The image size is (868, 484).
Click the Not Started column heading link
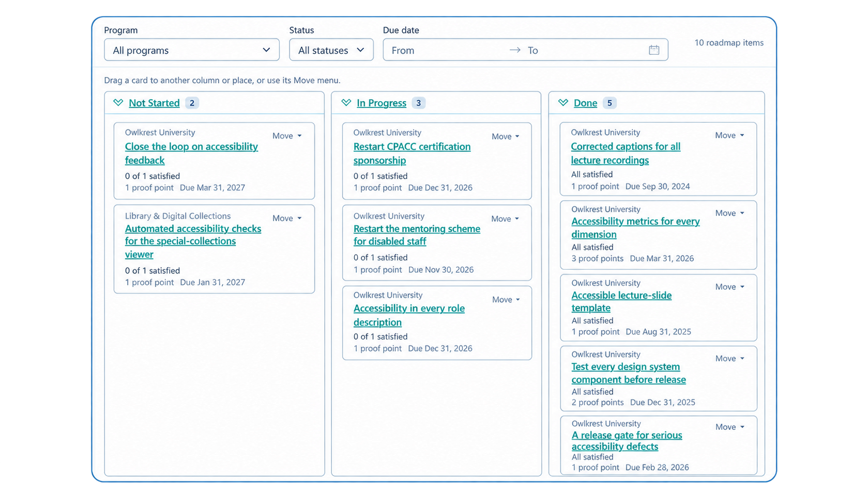(x=154, y=103)
